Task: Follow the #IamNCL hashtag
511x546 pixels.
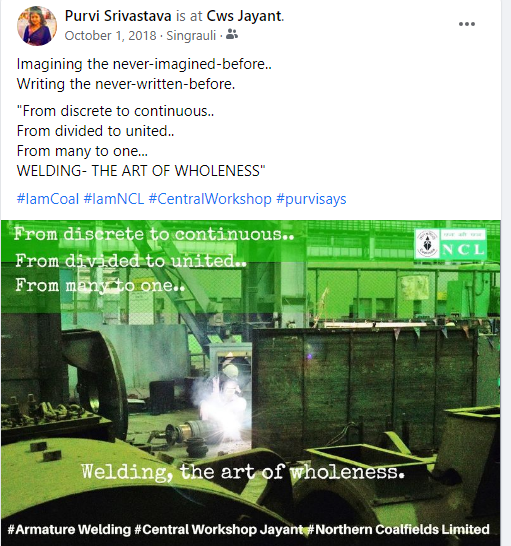Action: [114, 199]
